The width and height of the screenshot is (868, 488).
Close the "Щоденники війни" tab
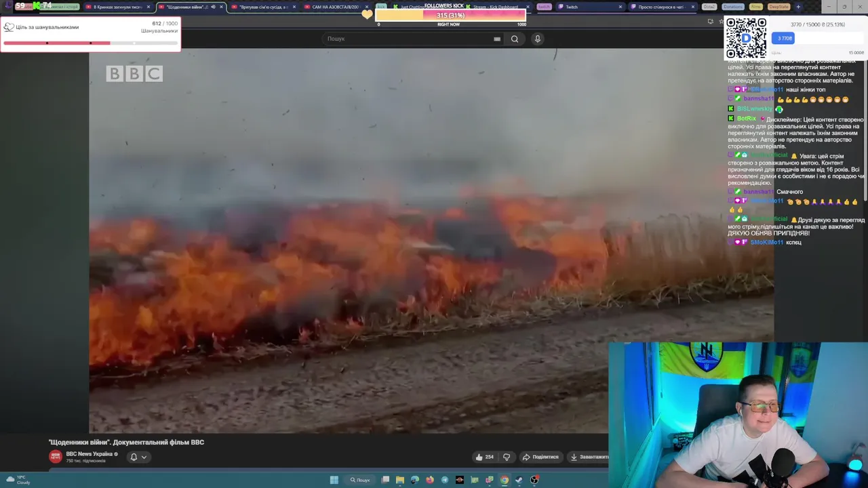tap(221, 7)
